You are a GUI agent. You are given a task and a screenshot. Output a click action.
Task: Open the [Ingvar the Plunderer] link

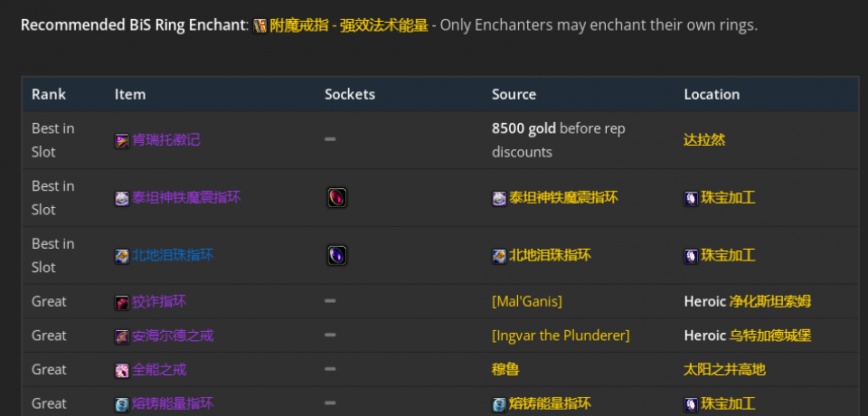[561, 336]
